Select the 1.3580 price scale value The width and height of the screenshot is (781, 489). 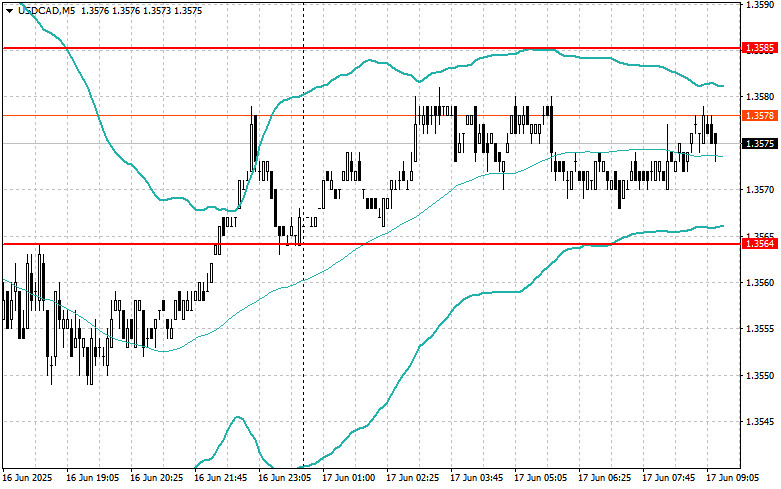click(x=760, y=97)
